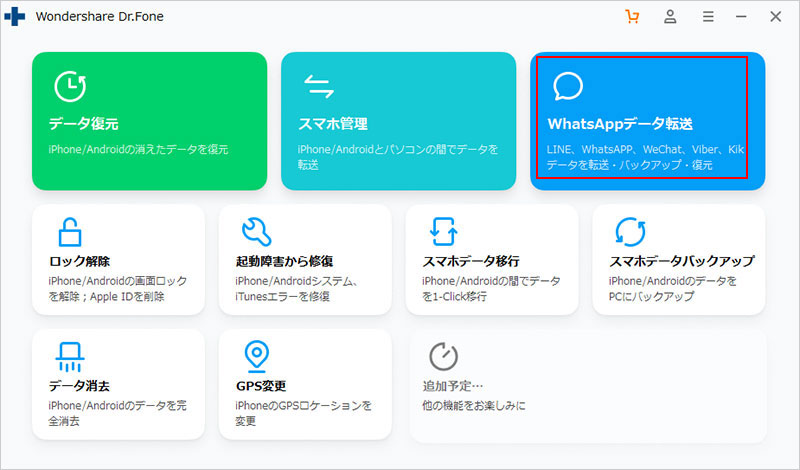The height and width of the screenshot is (470, 800).
Task: Click the データ消去 shredder icon
Action: tap(70, 357)
